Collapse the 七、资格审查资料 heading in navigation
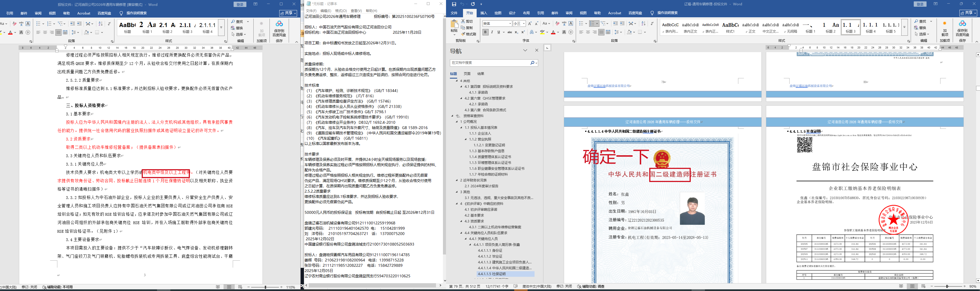Image resolution: width=980 pixels, height=291 pixels. 452,116
